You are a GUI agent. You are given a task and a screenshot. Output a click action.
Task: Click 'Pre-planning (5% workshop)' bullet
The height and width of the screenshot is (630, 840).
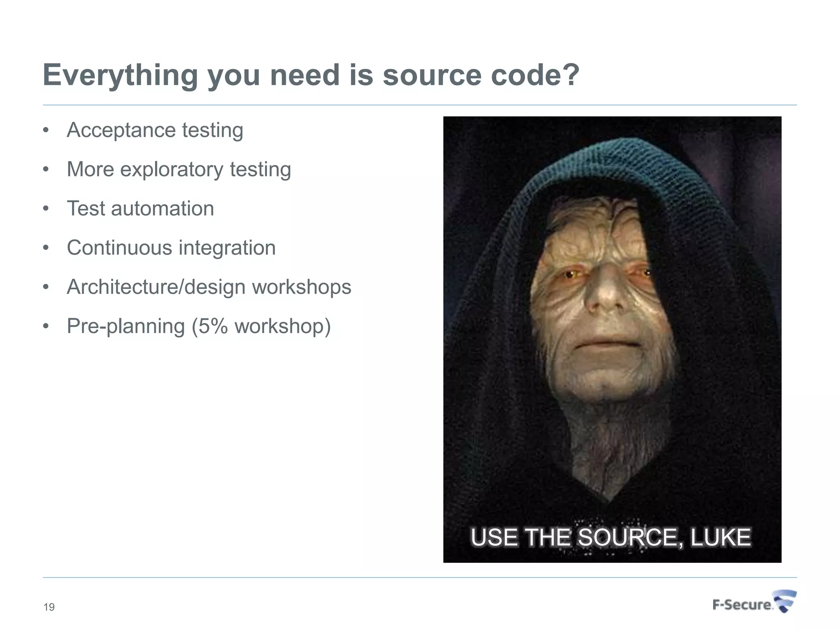(x=199, y=327)
